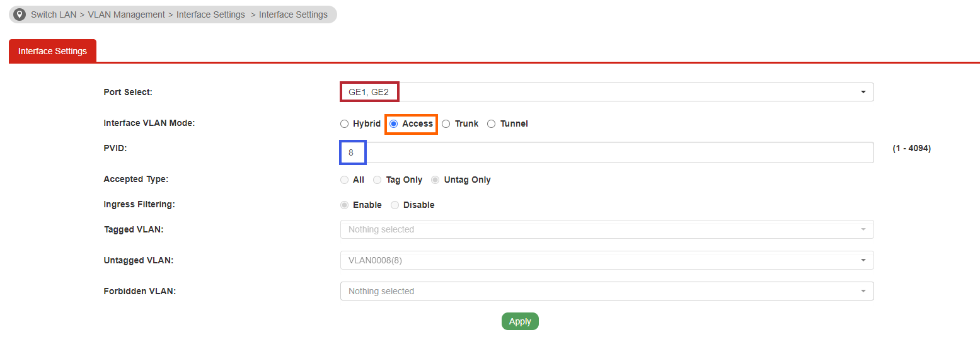The width and height of the screenshot is (980, 349).
Task: Select the Untag Only accepted type
Action: click(435, 180)
